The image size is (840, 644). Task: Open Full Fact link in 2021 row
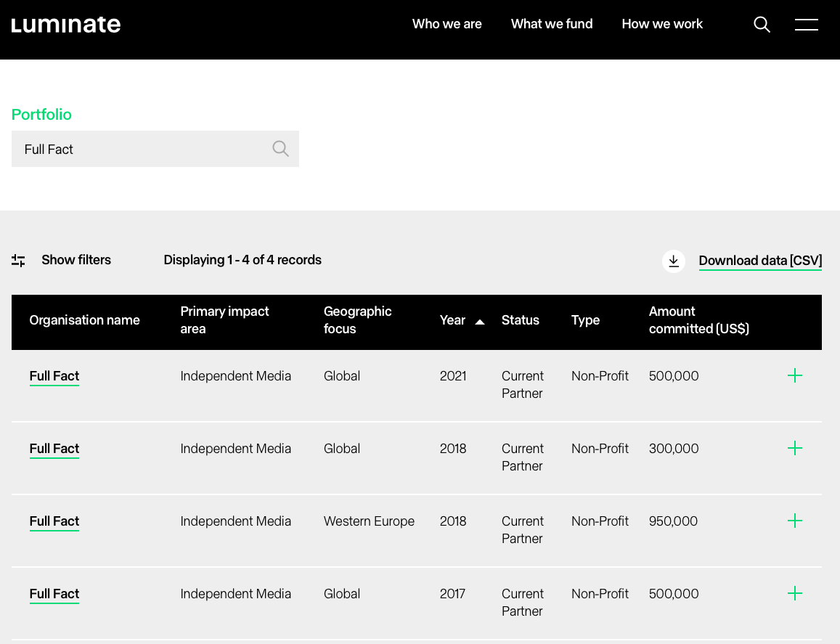tap(54, 376)
